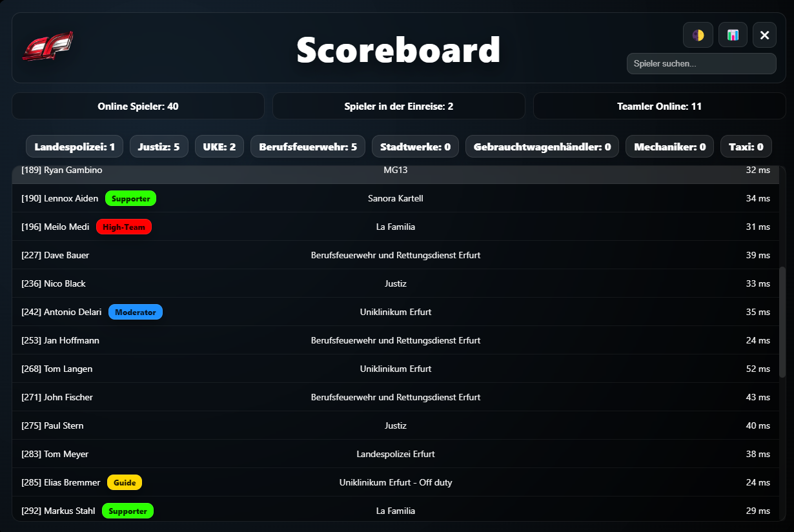Click the "43 ms" ping of John Fischer
This screenshot has height=532, width=794.
[758, 397]
